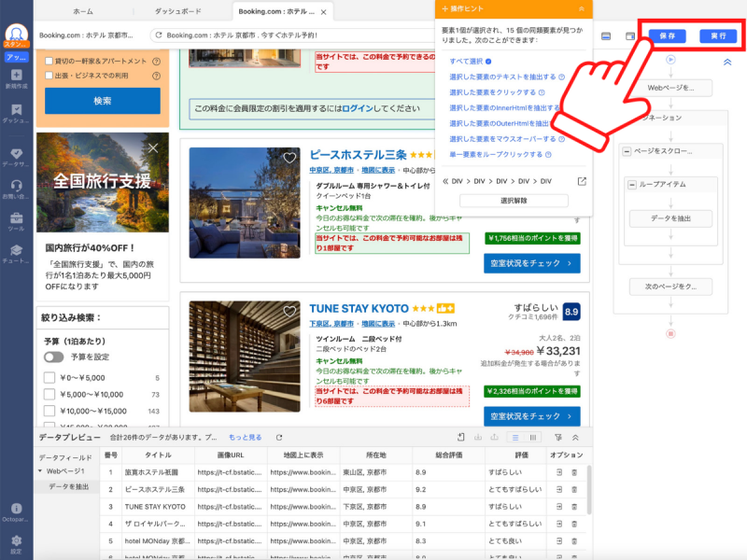Viewport: 747px width, 560px height.
Task: Click the data table vertical scrollbar
Action: point(589,490)
